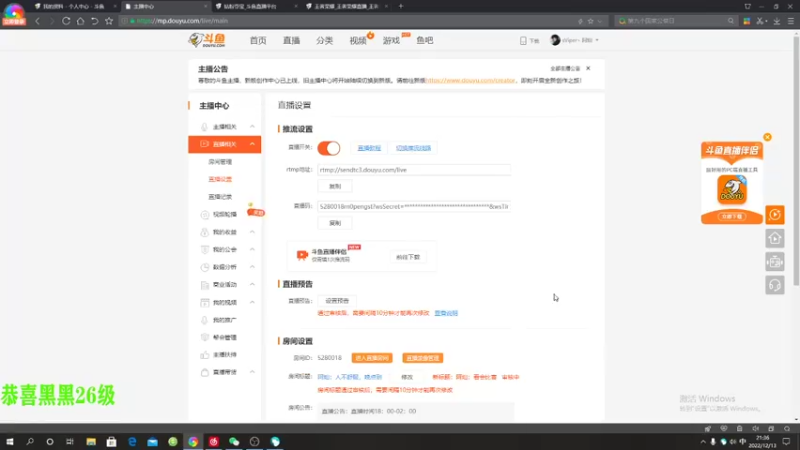Switch to the 我的资料 个人中心 tab

(73, 7)
